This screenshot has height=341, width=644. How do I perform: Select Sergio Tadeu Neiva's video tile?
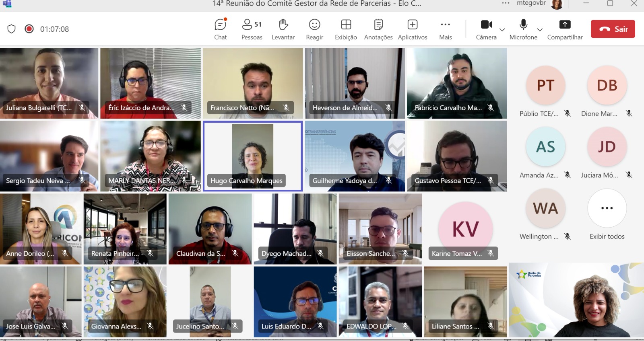49,156
